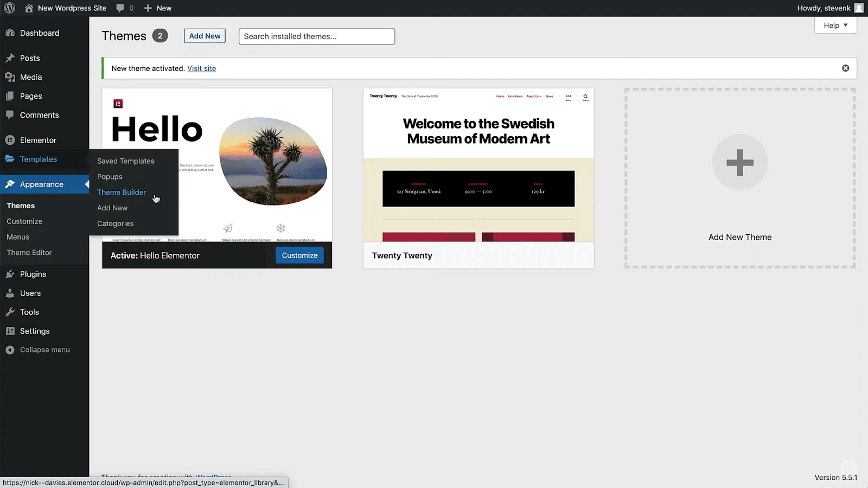Open Theme Builder from the flyout menu
Screen dimensions: 868x488
122,192
